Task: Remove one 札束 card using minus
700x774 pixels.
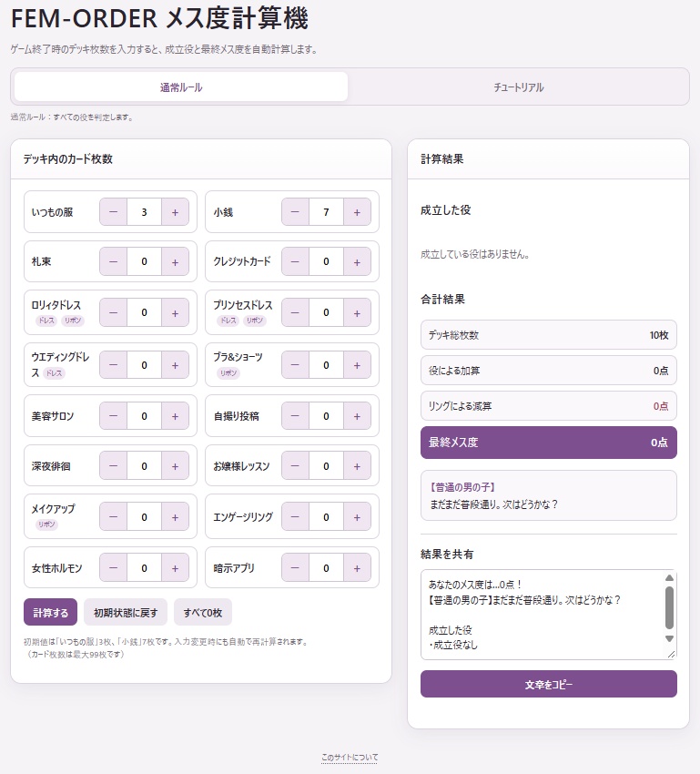Action: pyautogui.click(x=114, y=261)
